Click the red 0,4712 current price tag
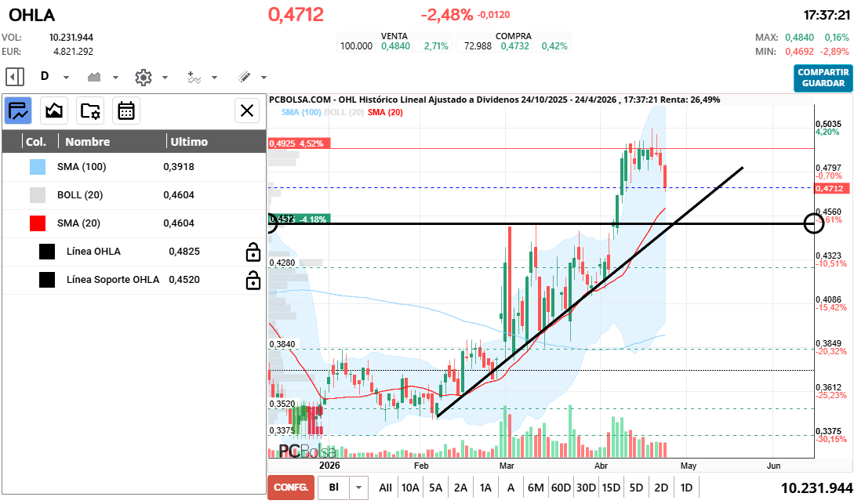The width and height of the screenshot is (865, 504). coord(832,189)
